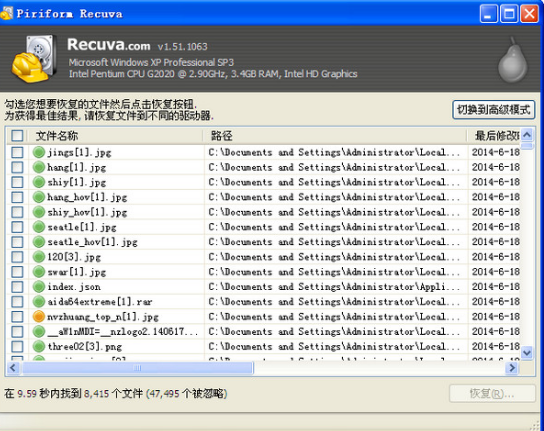Image resolution: width=544 pixels, height=431 pixels.
Task: Click the green status dot beside 120[3].jpg
Action: (39, 256)
